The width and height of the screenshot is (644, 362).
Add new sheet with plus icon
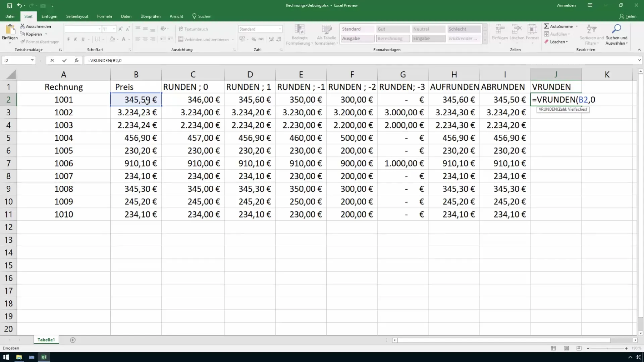click(73, 340)
